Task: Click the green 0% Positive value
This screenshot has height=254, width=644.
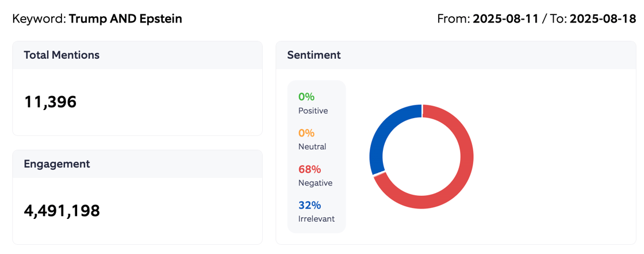Action: tap(306, 97)
